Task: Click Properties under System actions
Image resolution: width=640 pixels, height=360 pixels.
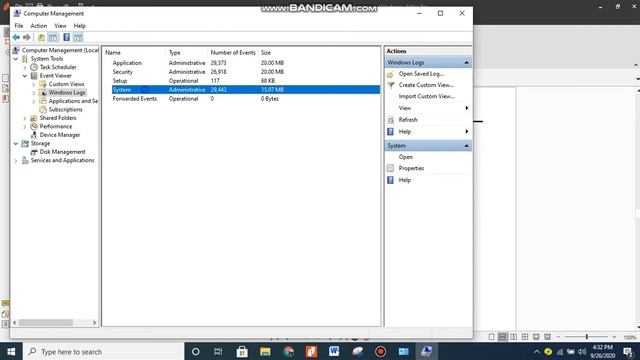Action: [411, 168]
